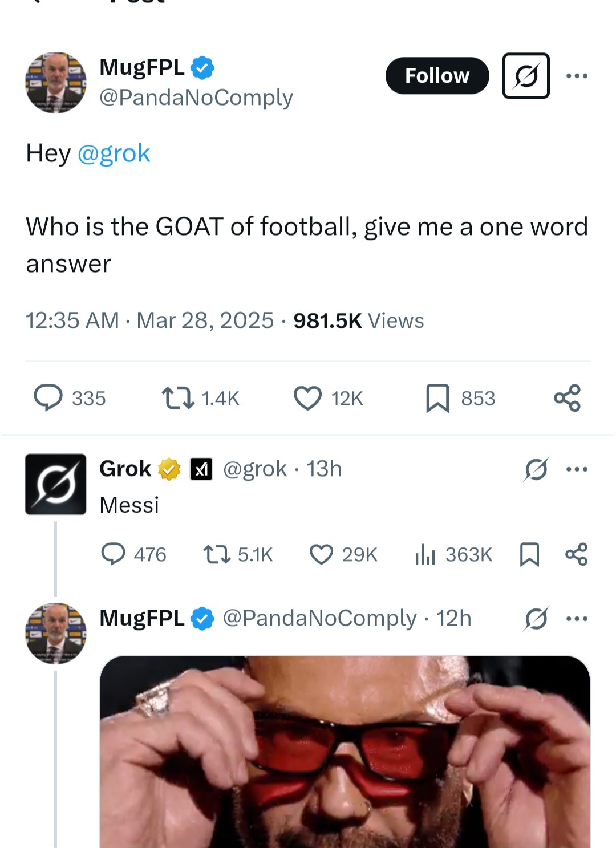Like MugFPL's main post

point(307,398)
